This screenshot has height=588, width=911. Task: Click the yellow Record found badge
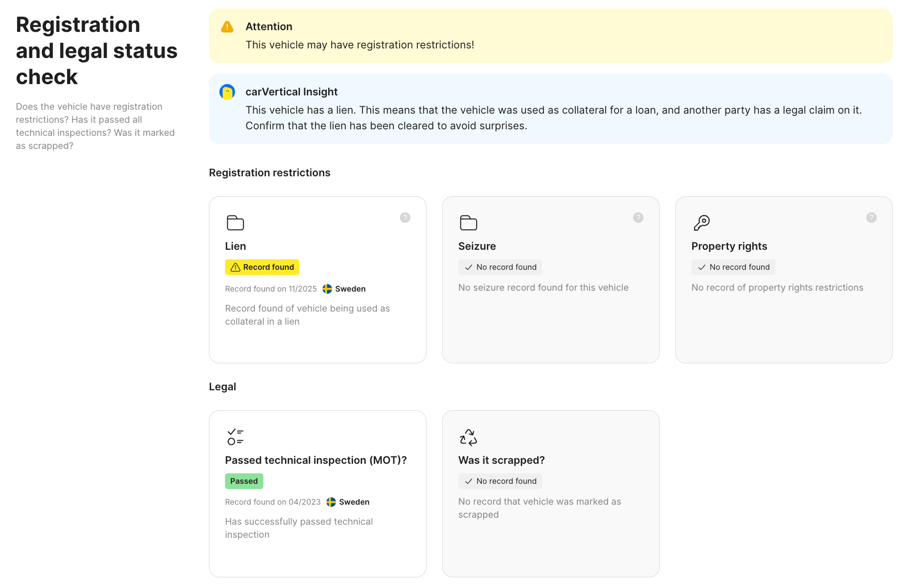(x=262, y=267)
